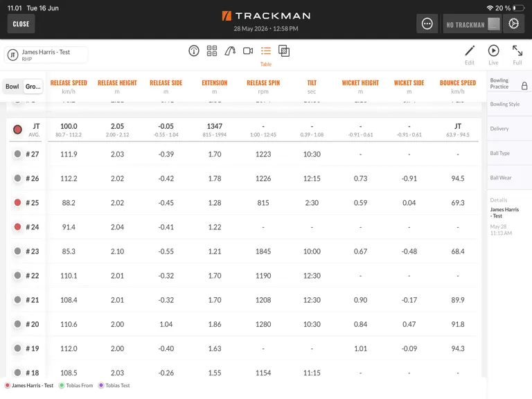Toggle selection dot for delivery #25
The height and width of the screenshot is (399, 532).
(17, 202)
